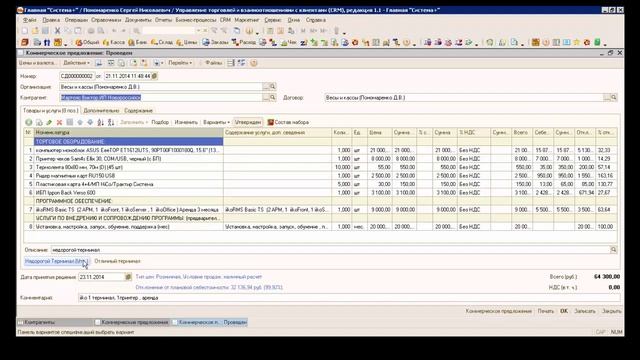Click the Коммерческое предложение print button
The height and width of the screenshot is (360, 640).
pyautogui.click(x=498, y=311)
